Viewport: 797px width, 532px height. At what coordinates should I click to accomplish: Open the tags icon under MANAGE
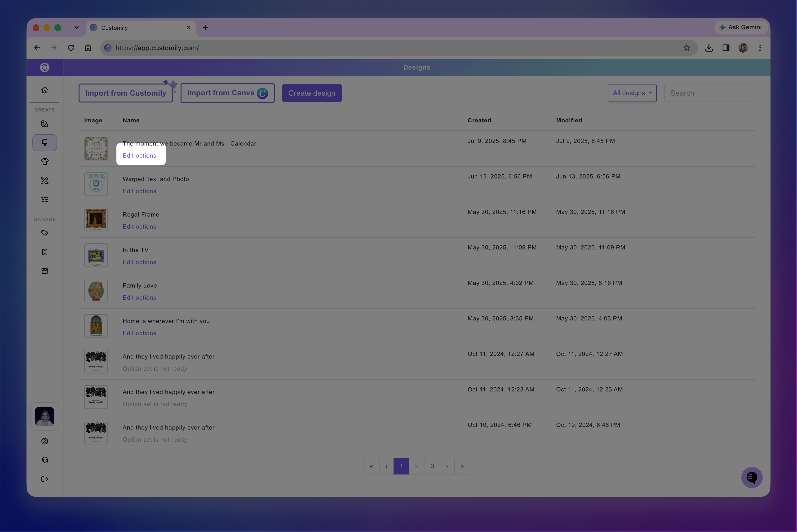[44, 233]
